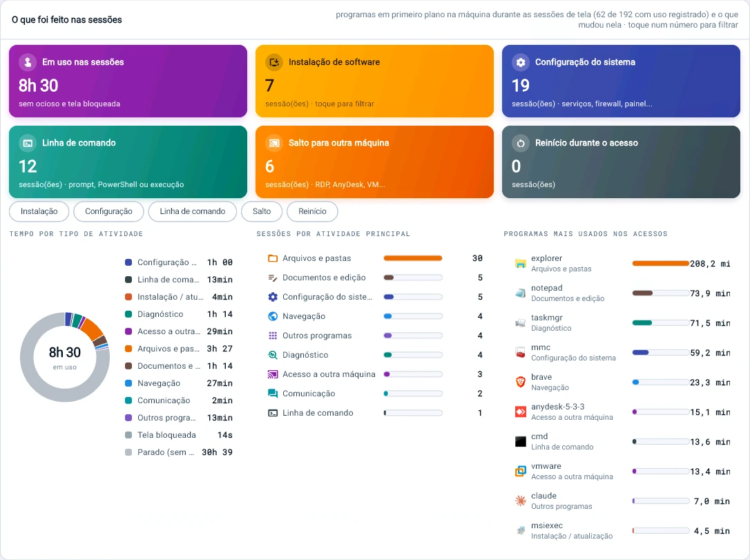750x560 pixels.
Task: Click the install icon on Instalação de software card
Action: (x=274, y=62)
